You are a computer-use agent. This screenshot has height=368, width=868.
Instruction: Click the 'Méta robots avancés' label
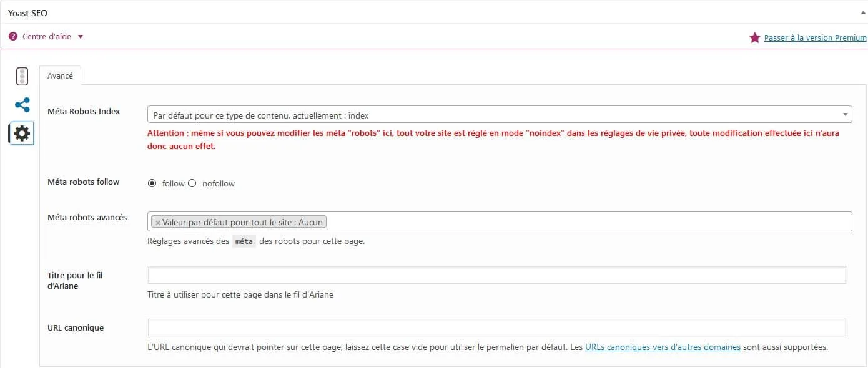pos(87,218)
